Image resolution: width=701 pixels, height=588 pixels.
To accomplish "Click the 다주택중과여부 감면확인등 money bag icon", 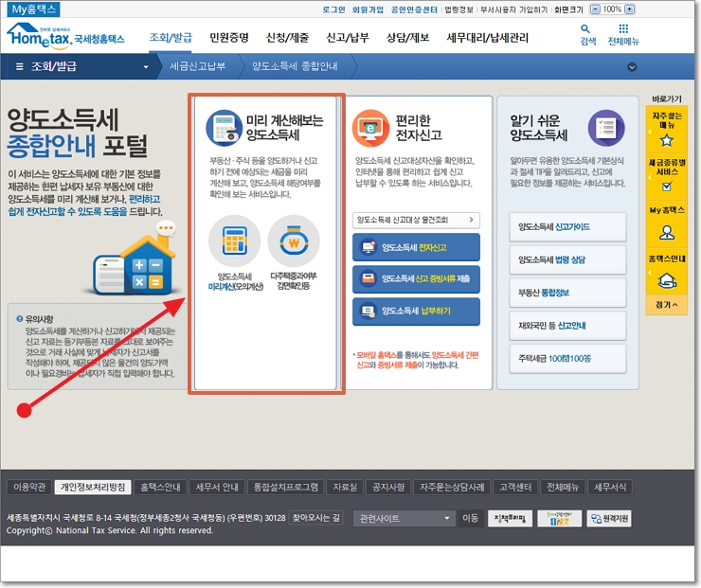I will [294, 241].
